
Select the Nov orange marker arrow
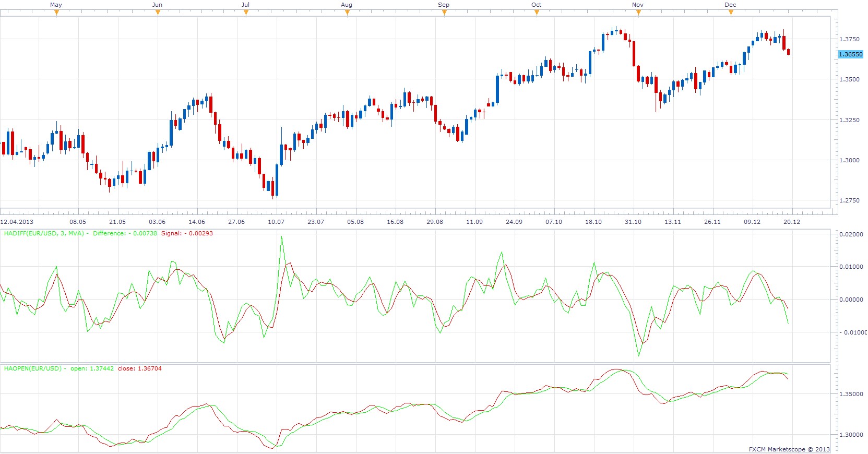[x=638, y=13]
